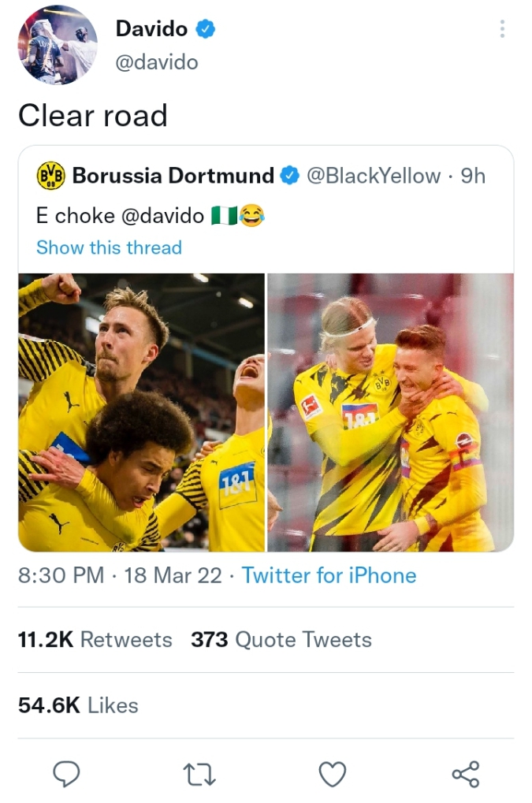Open Davido's profile picture
The width and height of the screenshot is (532, 803).
(x=58, y=45)
